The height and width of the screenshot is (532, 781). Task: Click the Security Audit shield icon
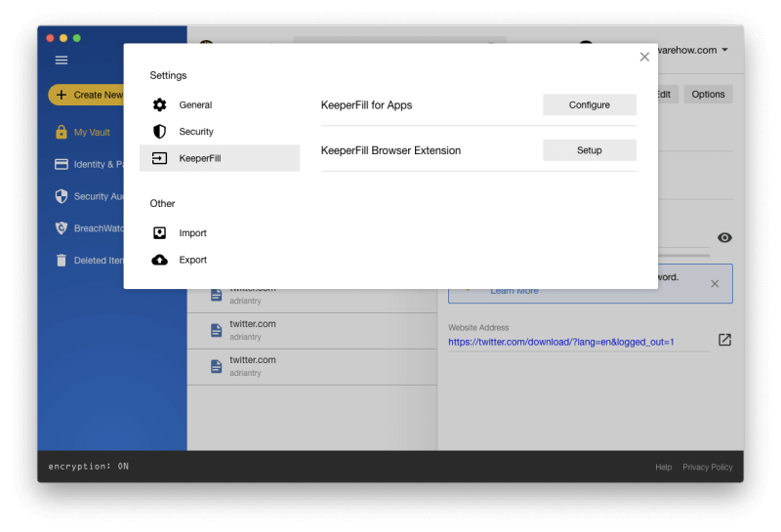click(62, 196)
